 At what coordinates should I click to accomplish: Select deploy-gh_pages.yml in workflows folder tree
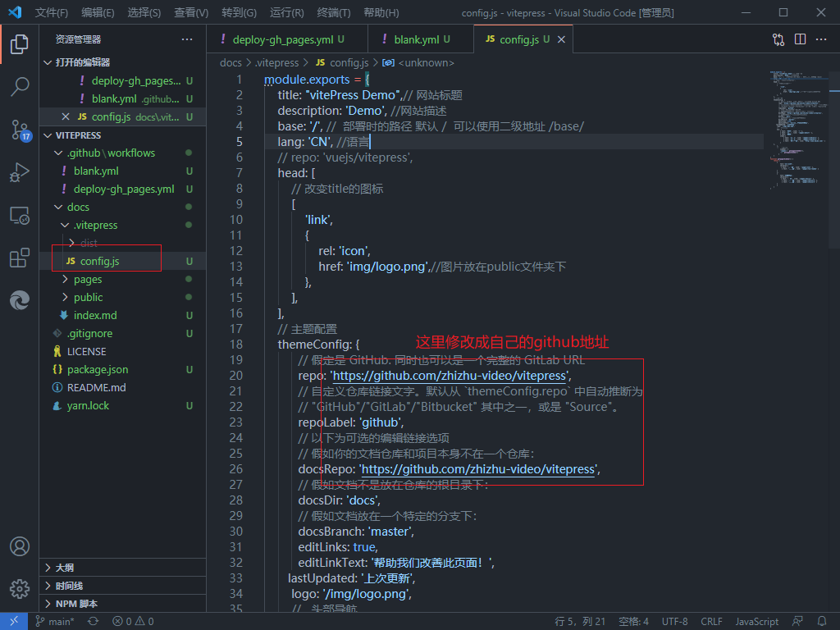coord(123,189)
